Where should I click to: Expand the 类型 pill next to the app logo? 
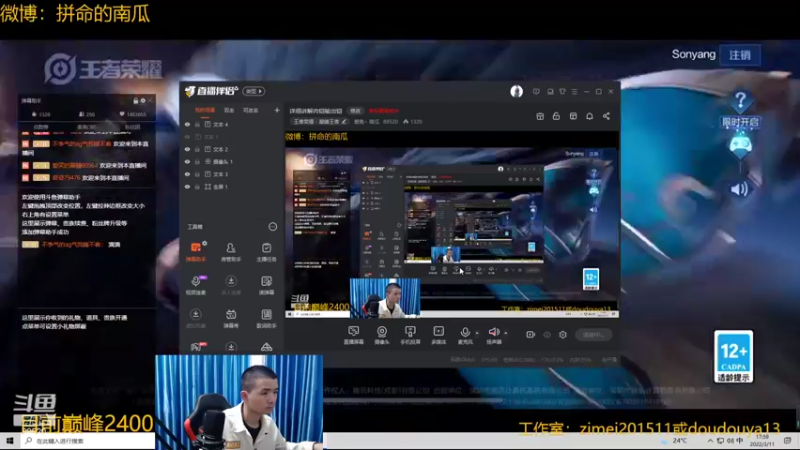click(x=254, y=91)
